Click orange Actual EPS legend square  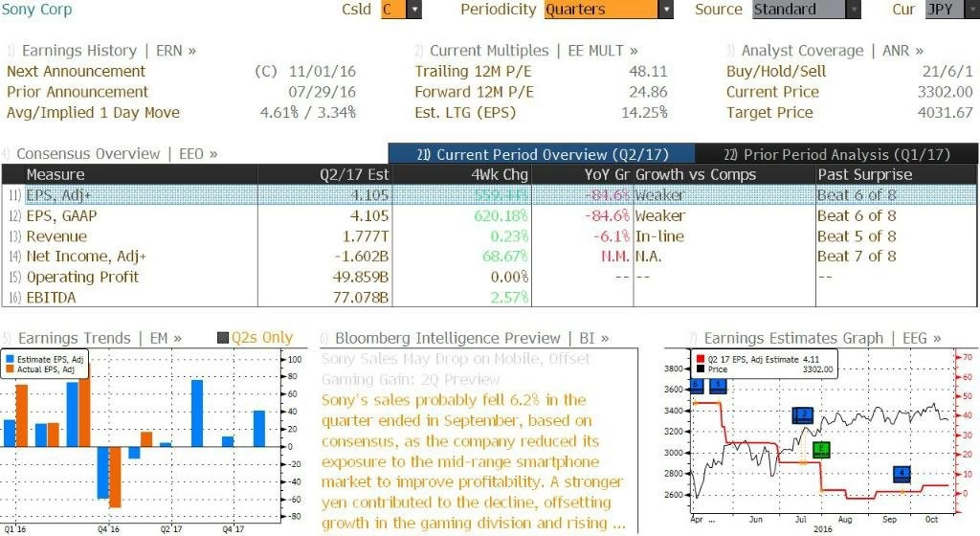[x=10, y=369]
